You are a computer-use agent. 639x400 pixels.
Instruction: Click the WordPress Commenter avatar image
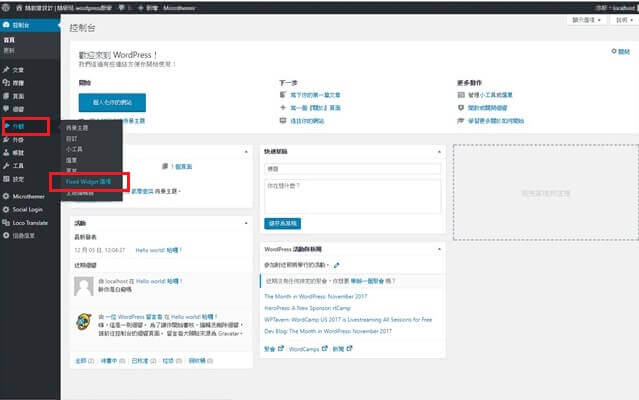click(84, 322)
